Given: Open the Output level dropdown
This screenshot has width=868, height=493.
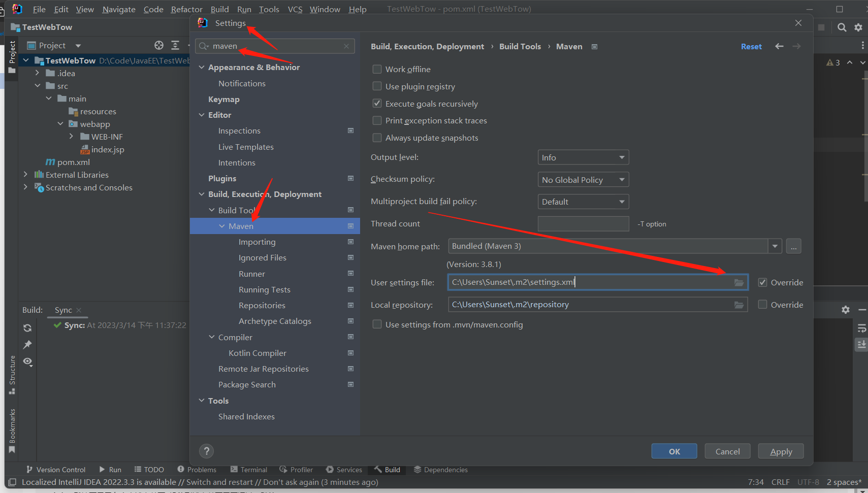Looking at the screenshot, I should 583,157.
